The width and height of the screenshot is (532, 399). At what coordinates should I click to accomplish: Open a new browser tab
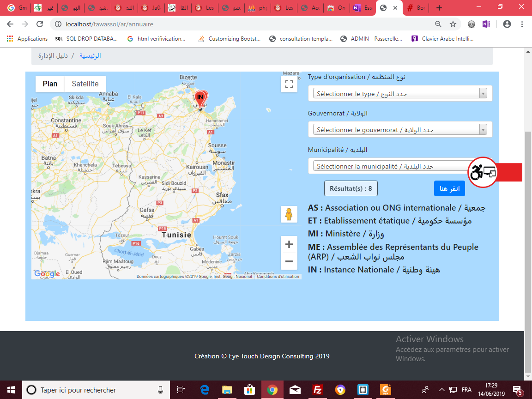[x=439, y=8]
